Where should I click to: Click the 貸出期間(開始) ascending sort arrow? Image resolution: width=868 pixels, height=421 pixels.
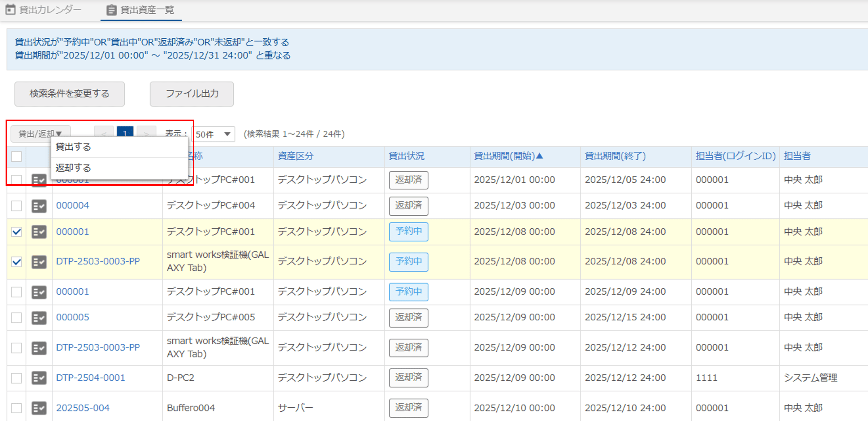coord(540,156)
